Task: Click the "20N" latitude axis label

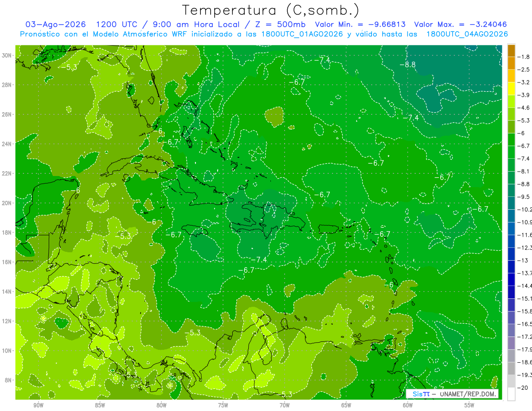Action: [6, 203]
